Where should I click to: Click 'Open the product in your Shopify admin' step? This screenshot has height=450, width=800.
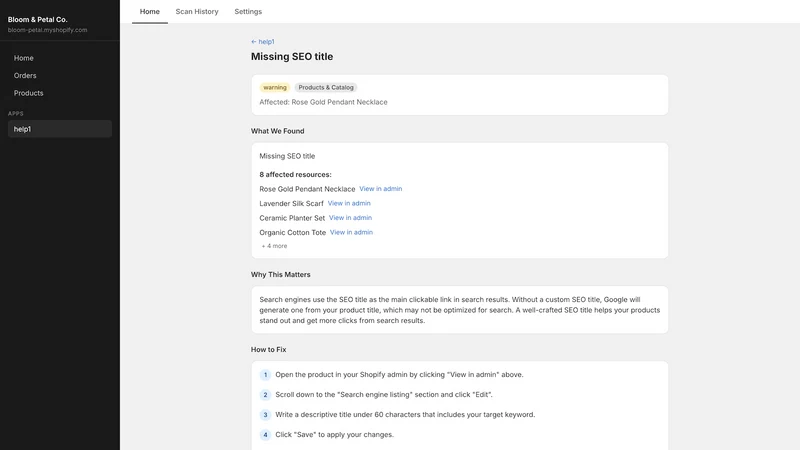[x=399, y=374]
